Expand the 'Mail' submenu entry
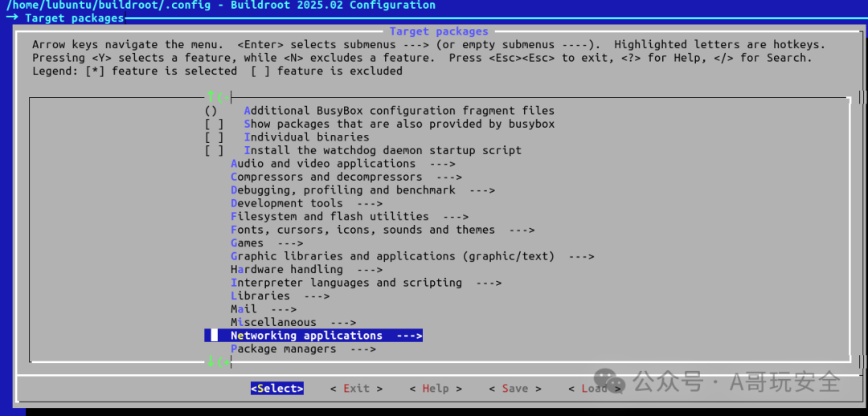Image resolution: width=868 pixels, height=416 pixels. (264, 309)
